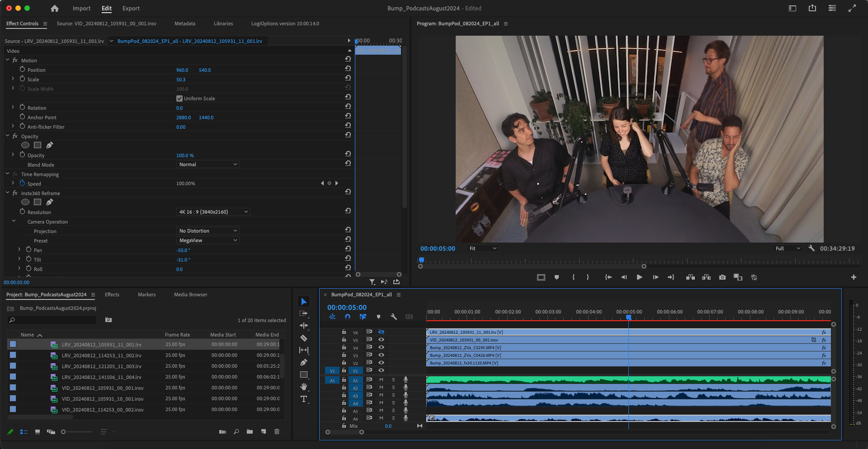Reset the Position parameter
This screenshot has width=868, height=449.
[348, 68]
